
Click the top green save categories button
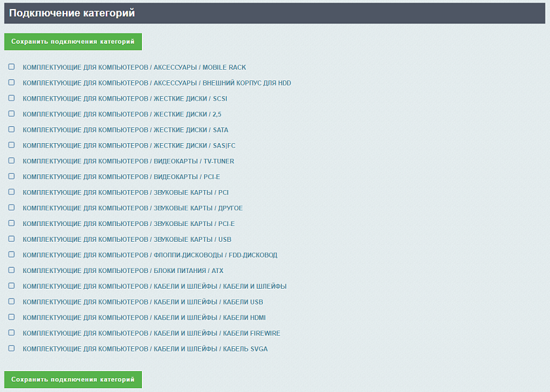coord(73,42)
